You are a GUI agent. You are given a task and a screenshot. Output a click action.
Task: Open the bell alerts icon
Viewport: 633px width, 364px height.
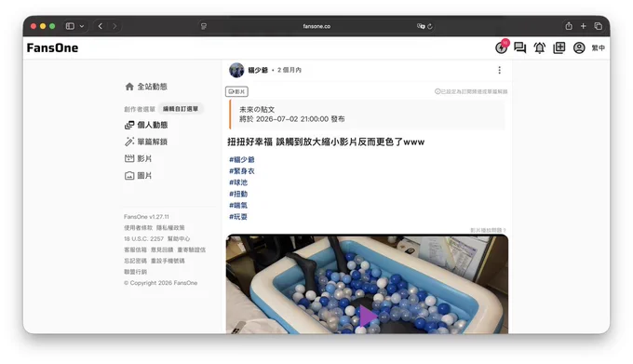(539, 48)
